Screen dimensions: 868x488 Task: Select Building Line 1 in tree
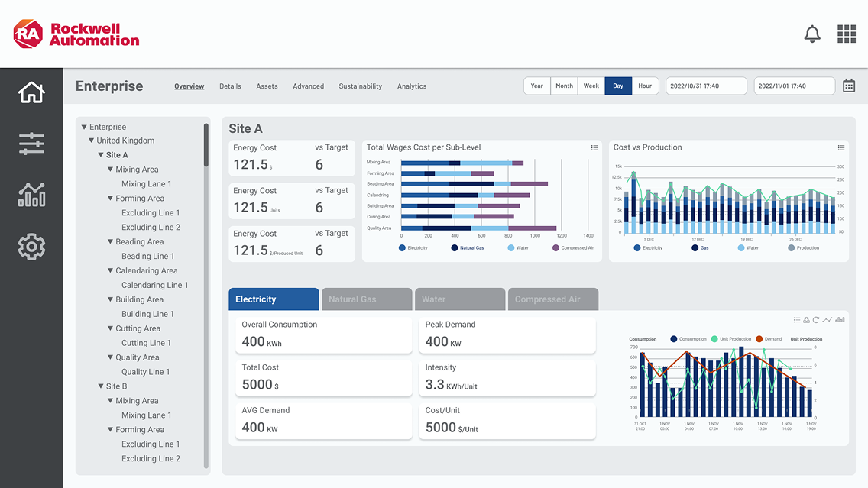(x=147, y=315)
